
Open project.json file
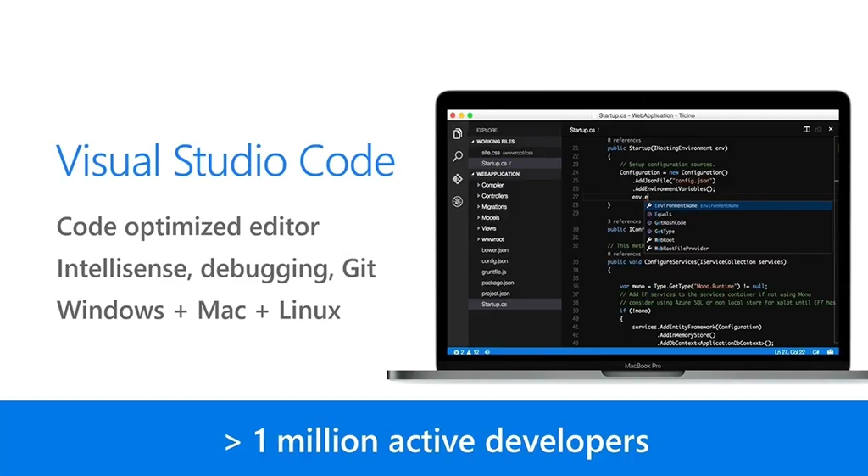[495, 294]
